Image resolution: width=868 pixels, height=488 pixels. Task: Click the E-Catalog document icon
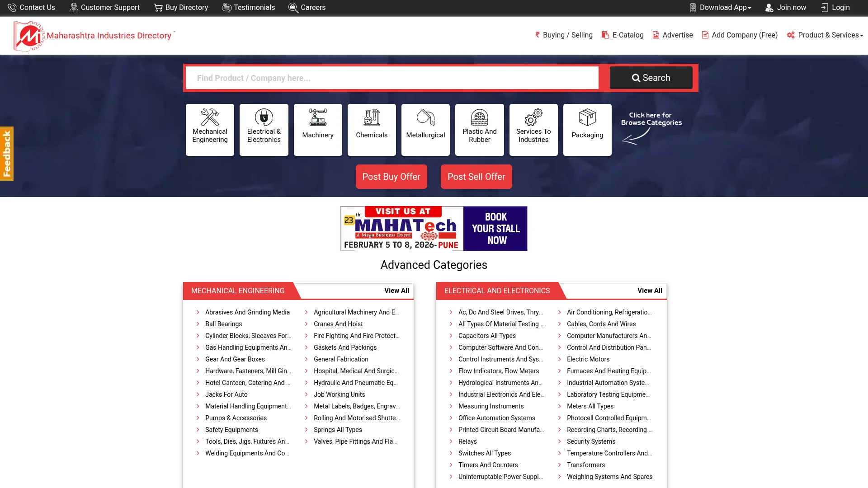605,35
